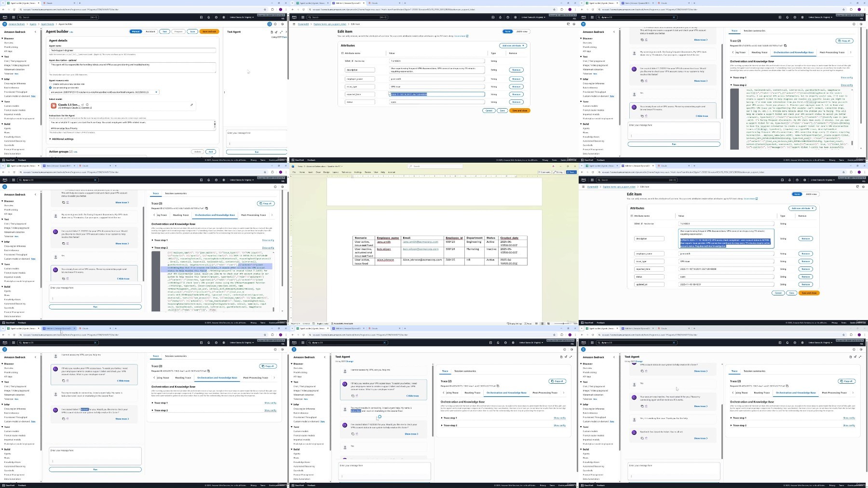Bookmark page with star in Agent builder window
Screen dimensions: 868x488
[x=265, y=9]
